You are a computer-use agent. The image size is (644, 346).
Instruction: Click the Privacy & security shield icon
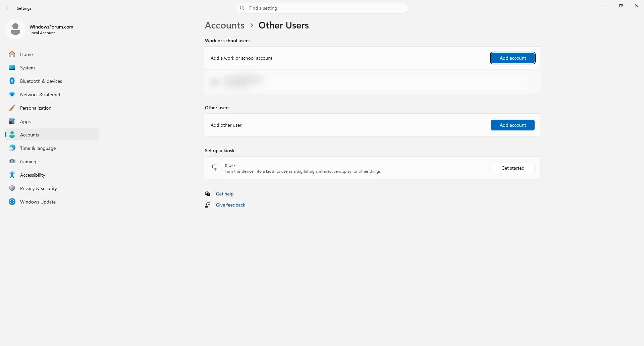tap(12, 188)
